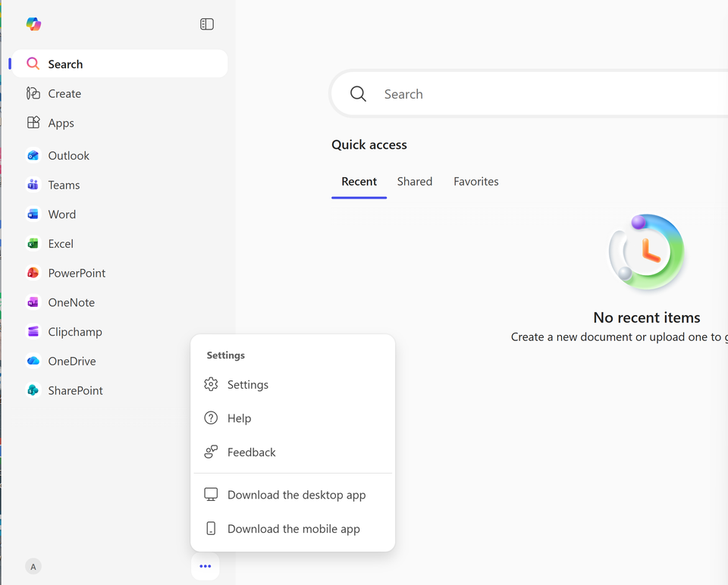This screenshot has height=585, width=728.
Task: Switch to the Shared tab
Action: coord(415,182)
